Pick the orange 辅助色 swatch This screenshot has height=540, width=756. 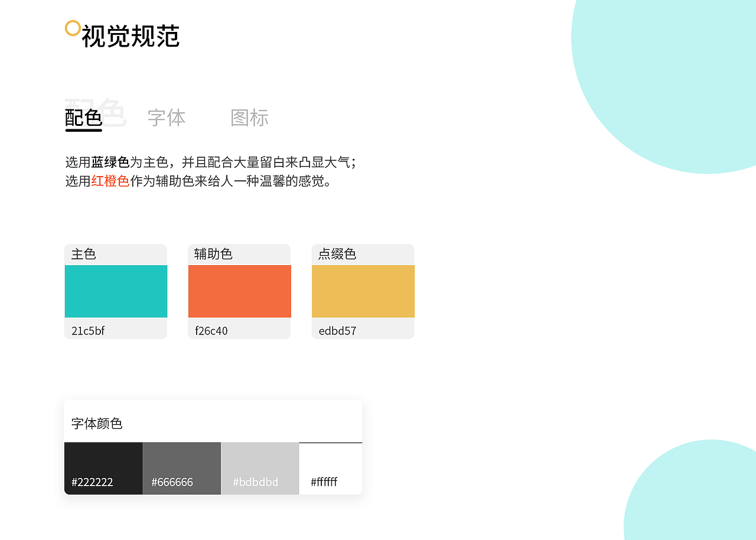[x=239, y=291]
